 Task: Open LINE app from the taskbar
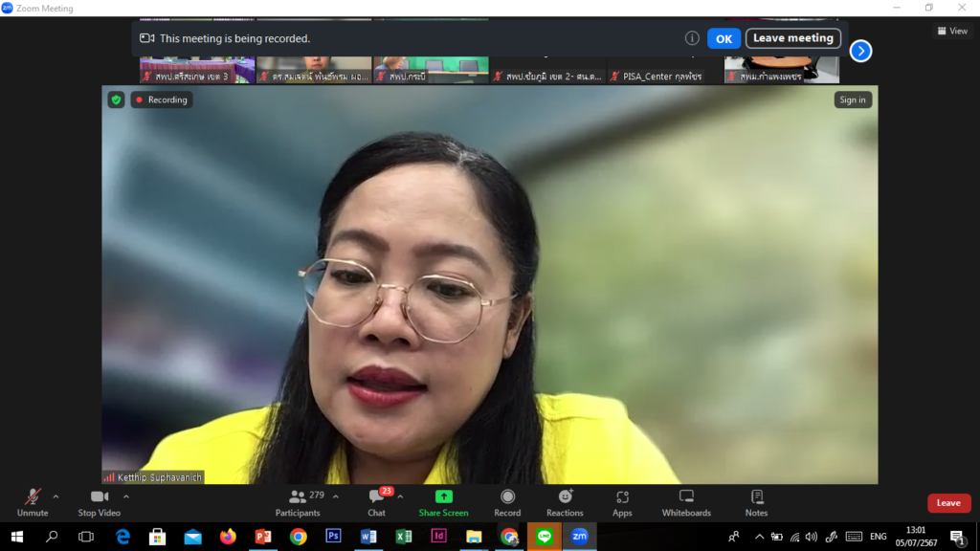(545, 537)
